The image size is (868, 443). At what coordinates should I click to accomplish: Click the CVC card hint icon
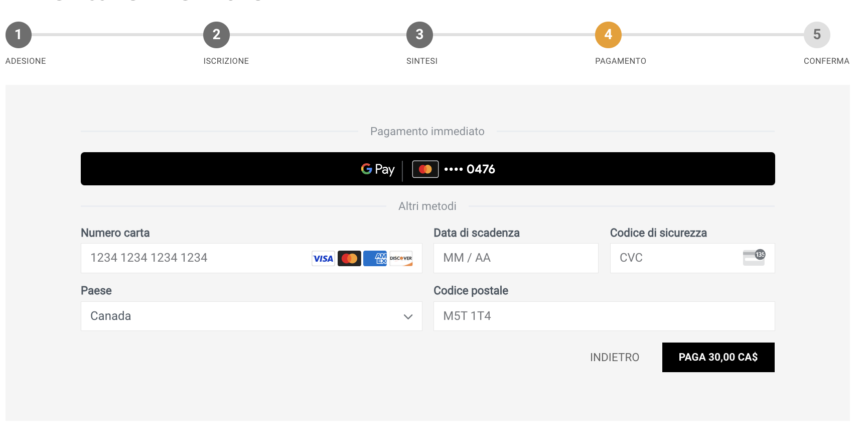pyautogui.click(x=754, y=258)
